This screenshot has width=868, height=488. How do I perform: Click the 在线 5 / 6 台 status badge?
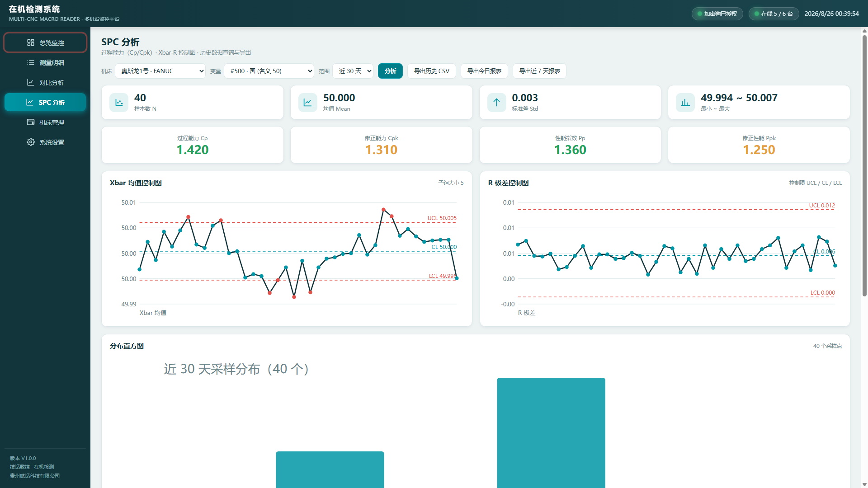(x=774, y=14)
